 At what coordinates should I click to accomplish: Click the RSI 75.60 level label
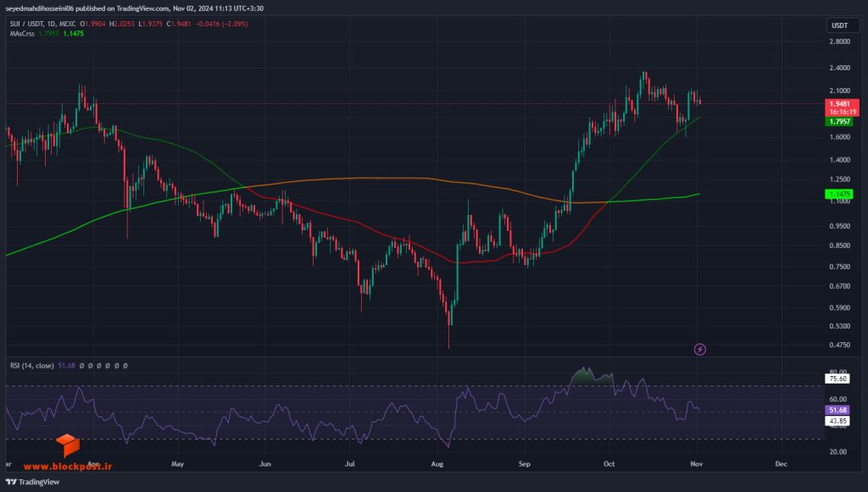[x=837, y=379]
